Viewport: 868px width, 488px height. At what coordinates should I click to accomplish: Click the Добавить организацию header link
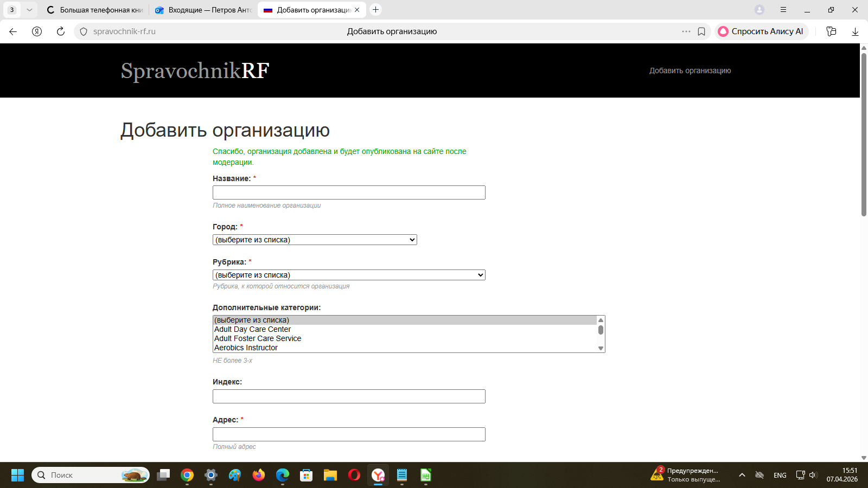click(x=690, y=70)
